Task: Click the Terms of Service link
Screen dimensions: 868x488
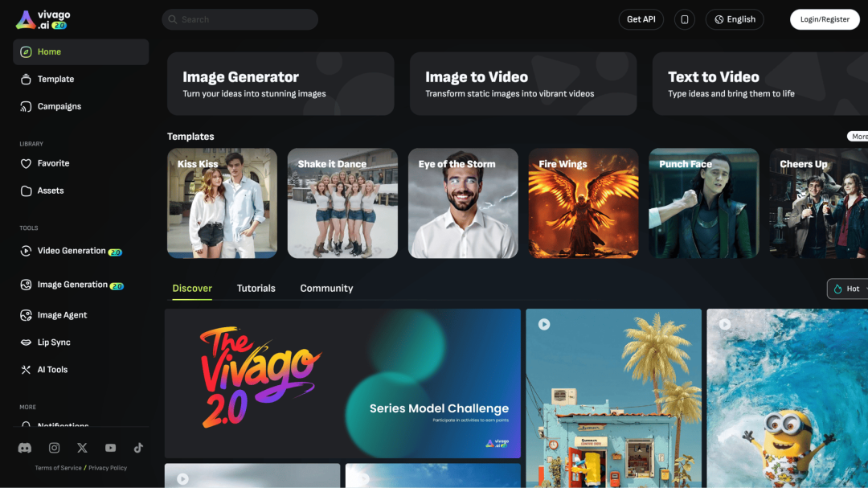Action: click(58, 468)
